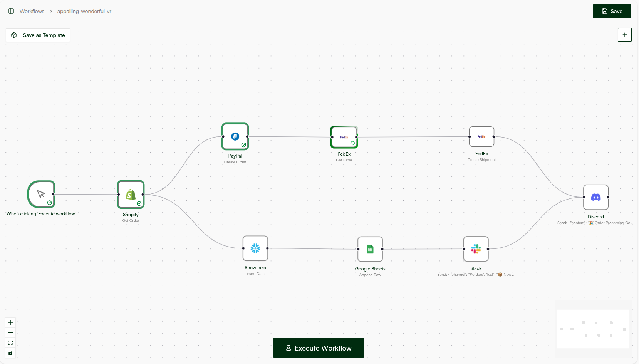Click the Snowflake Insert Data node
The image size is (639, 364).
(255, 248)
